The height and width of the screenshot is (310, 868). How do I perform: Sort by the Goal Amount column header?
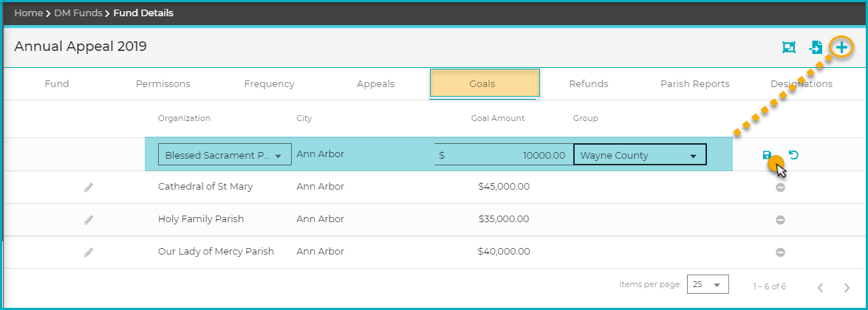tap(498, 118)
